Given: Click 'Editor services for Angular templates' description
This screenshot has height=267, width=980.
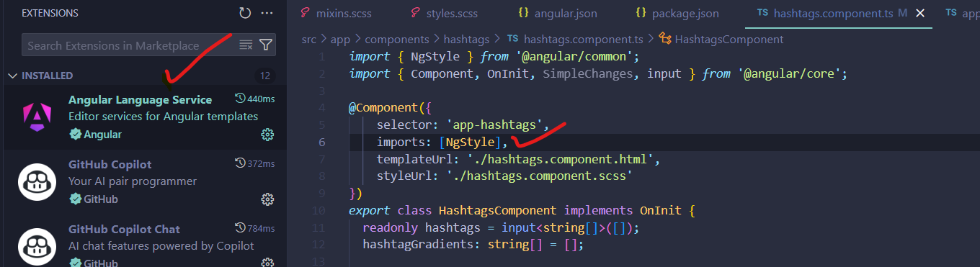Looking at the screenshot, I should click(x=163, y=116).
